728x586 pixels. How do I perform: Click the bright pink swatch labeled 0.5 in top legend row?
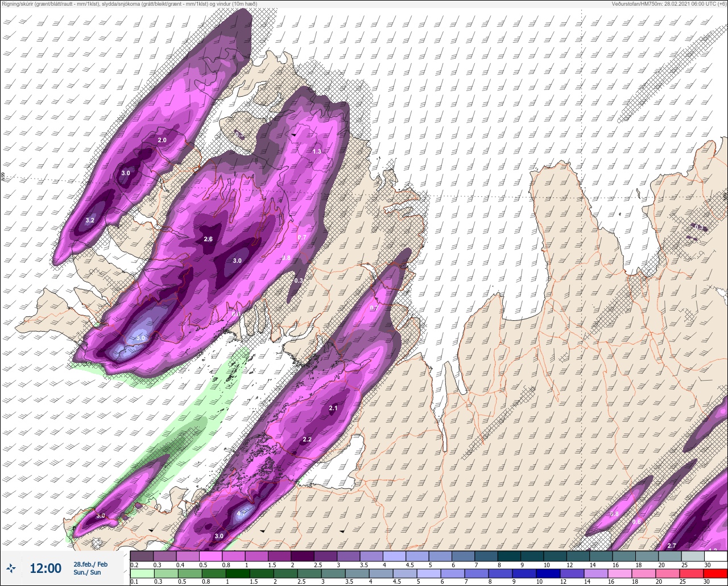pyautogui.click(x=210, y=556)
